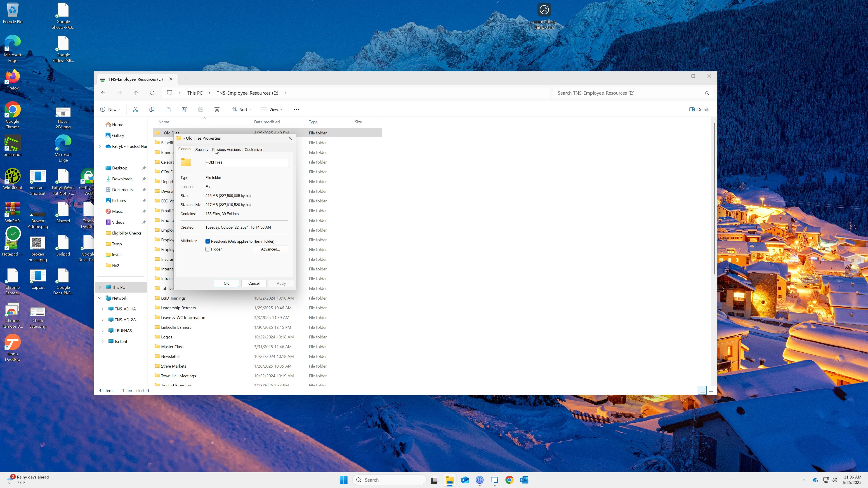Screen dimensions: 868x488
Task: Switch to large thumbnails view icon
Action: [711, 390]
